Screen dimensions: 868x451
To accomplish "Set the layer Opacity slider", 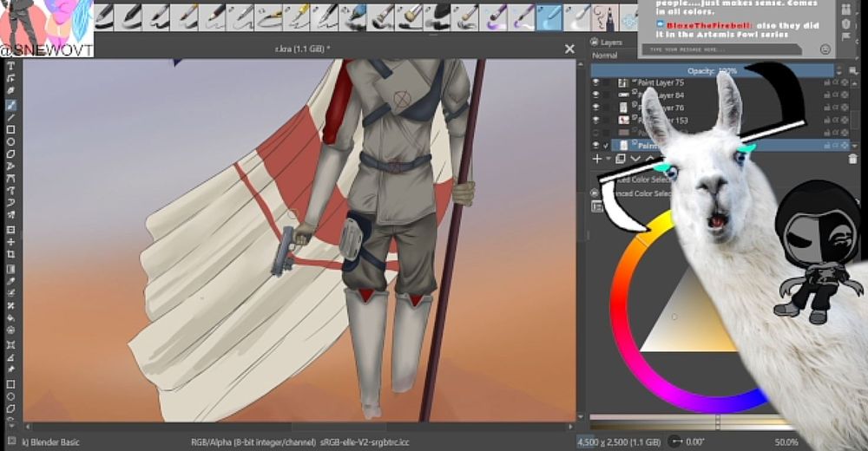I will pyautogui.click(x=712, y=70).
